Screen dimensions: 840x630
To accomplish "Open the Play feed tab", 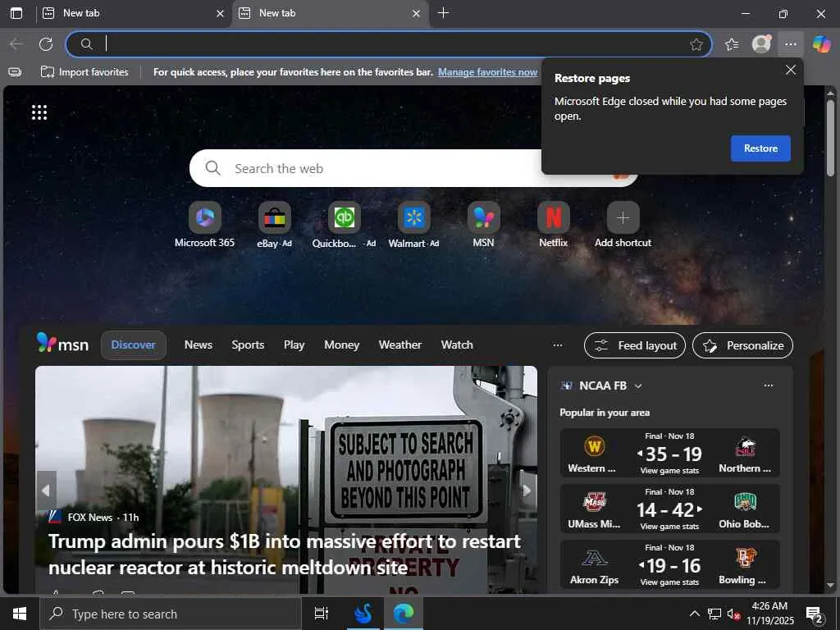I will (x=294, y=345).
